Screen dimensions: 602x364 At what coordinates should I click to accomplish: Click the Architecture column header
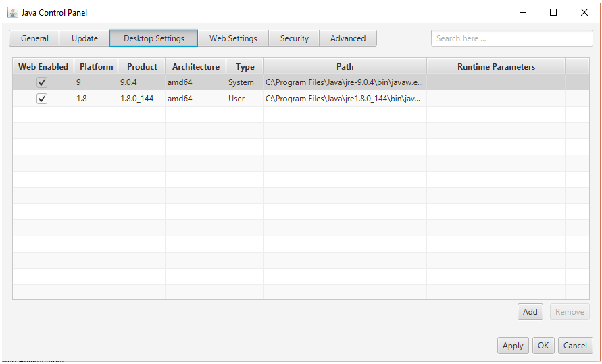coord(195,66)
